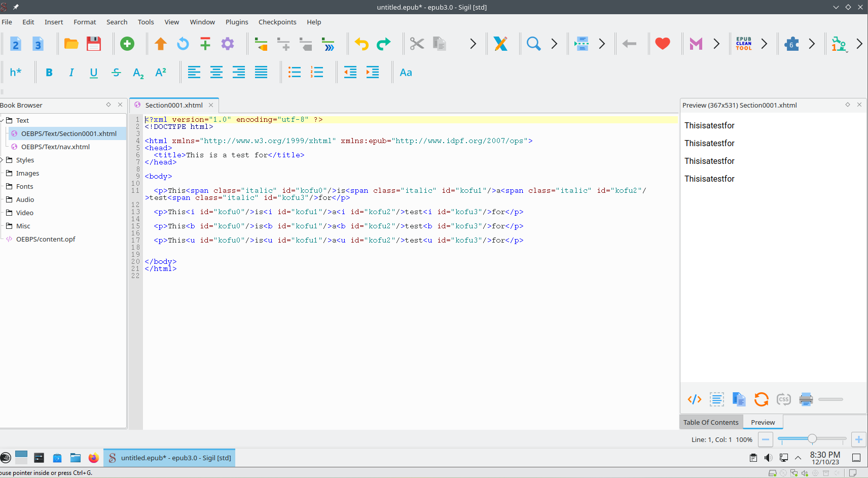Expand more toolbar items after the Cut icon
Image resolution: width=868 pixels, height=478 pixels.
(x=473, y=44)
